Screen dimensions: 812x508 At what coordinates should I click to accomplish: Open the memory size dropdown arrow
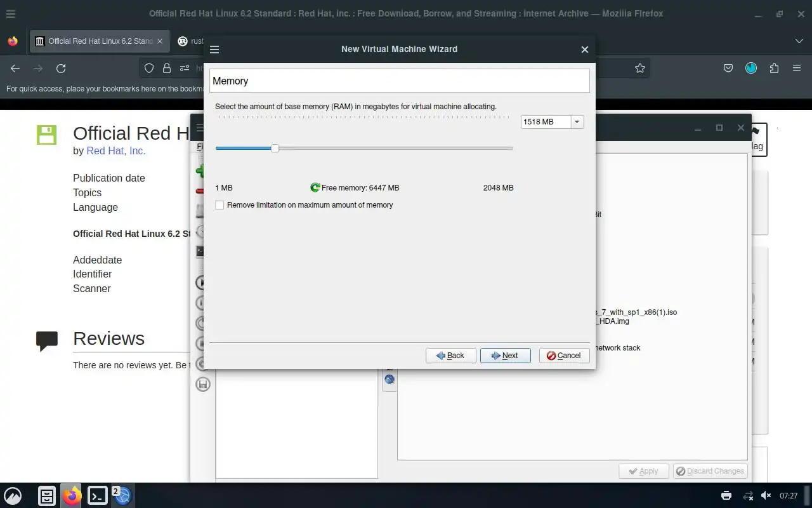pos(577,122)
